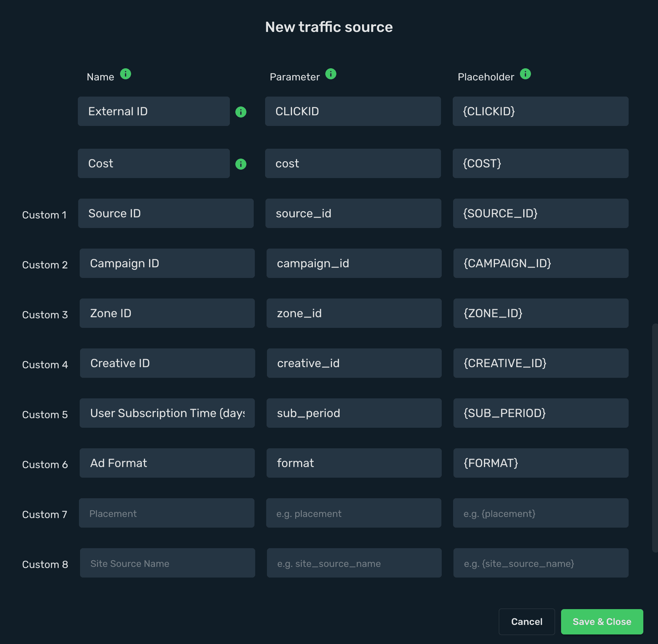
Task: Edit the {CLICKID} placeholder field
Action: click(540, 111)
